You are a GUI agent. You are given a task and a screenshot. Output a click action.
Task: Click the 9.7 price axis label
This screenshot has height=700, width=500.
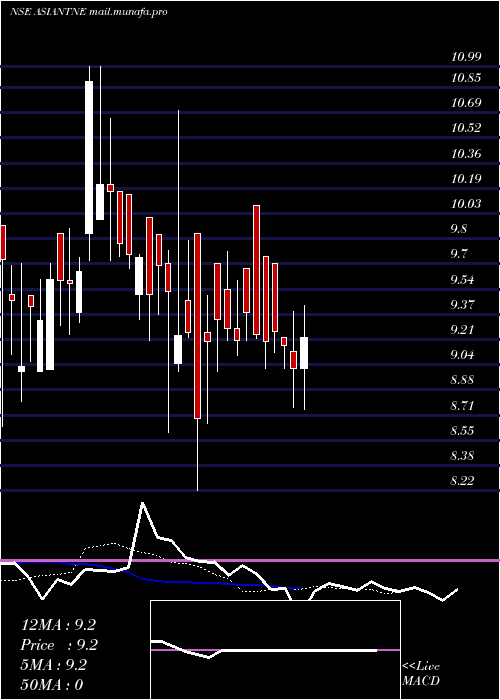click(458, 254)
